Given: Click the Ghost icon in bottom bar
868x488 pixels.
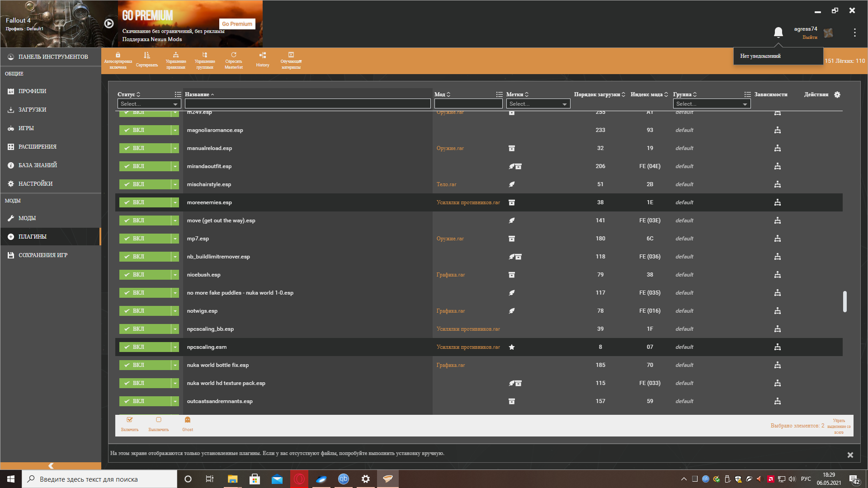Looking at the screenshot, I should pos(188,423).
